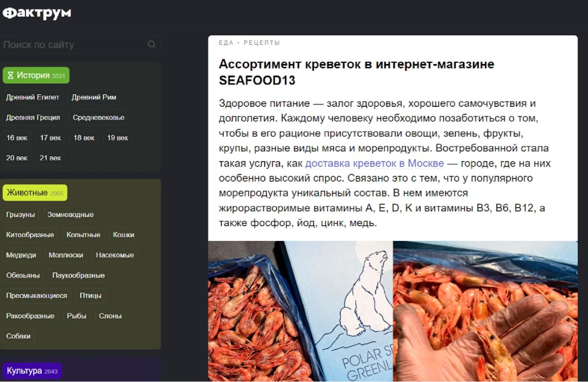Screen dimensions: 588x382
Task: Click the polar bear shrimp box photo
Action: click(300, 311)
